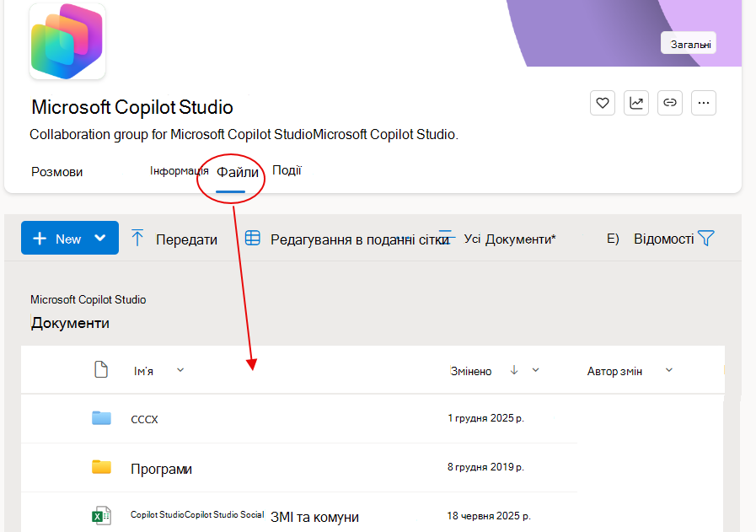Click the date 8 грудня 2019 р.
Viewport: 756px width, 532px height.
point(485,467)
